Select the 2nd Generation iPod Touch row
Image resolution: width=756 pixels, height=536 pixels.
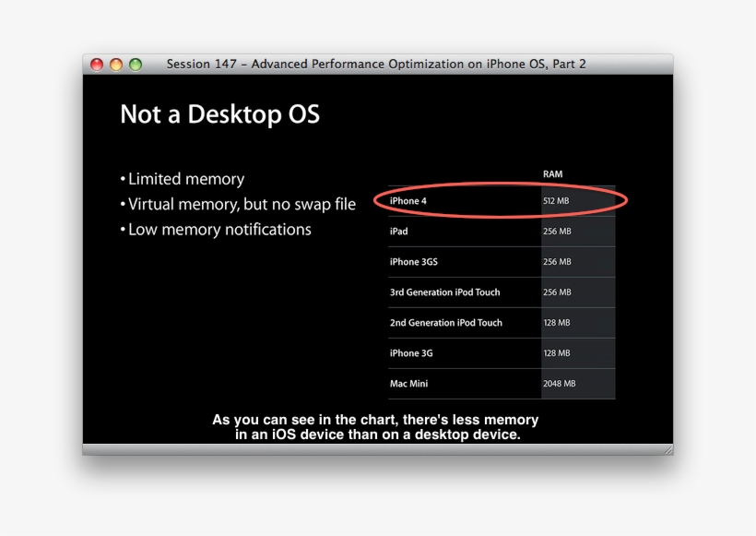click(445, 323)
